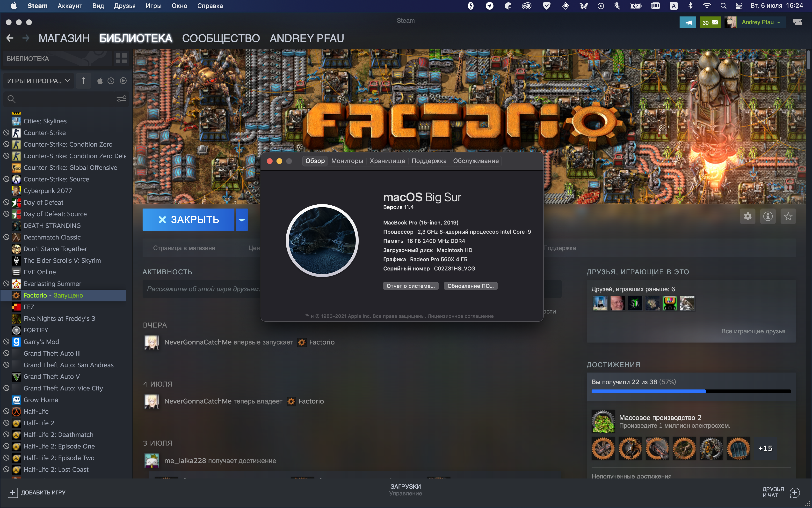Viewport: 812px width, 508px height.
Task: Open advanced library filter sliders
Action: point(121,99)
